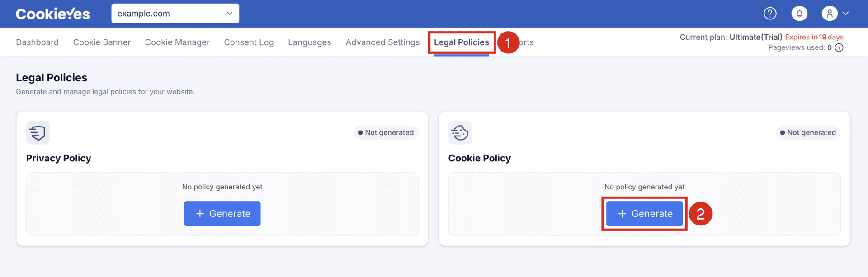Screen dimensions: 868x277
Task: Click the CookieYes logo
Action: point(53,14)
